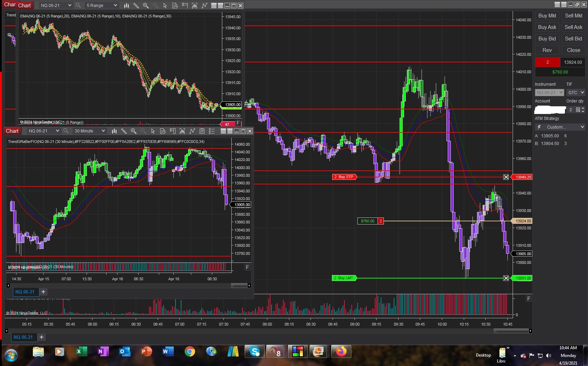The height and width of the screenshot is (366, 588).
Task: Open instrument dropdown in 30 Minute chart
Action: click(44, 131)
